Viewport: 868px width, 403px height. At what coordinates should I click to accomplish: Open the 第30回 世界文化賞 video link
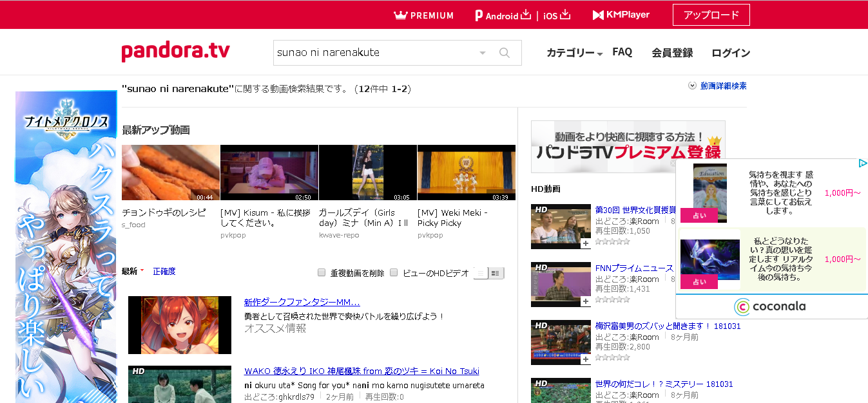[635, 210]
